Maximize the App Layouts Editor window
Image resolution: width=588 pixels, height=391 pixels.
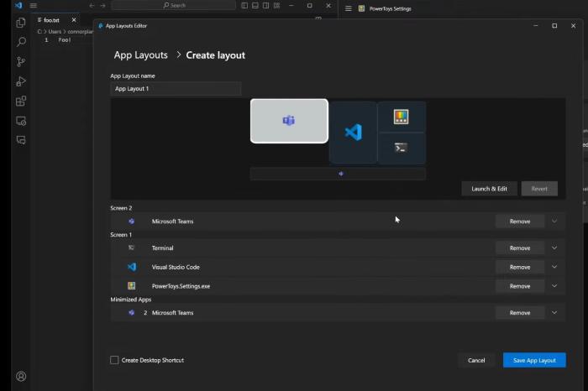point(554,25)
